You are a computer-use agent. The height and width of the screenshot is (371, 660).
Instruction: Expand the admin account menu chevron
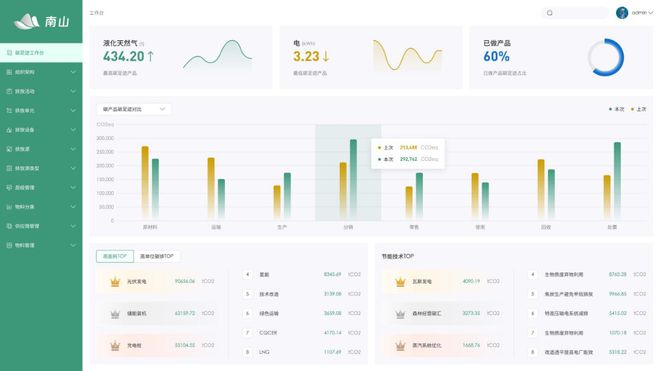(x=651, y=13)
